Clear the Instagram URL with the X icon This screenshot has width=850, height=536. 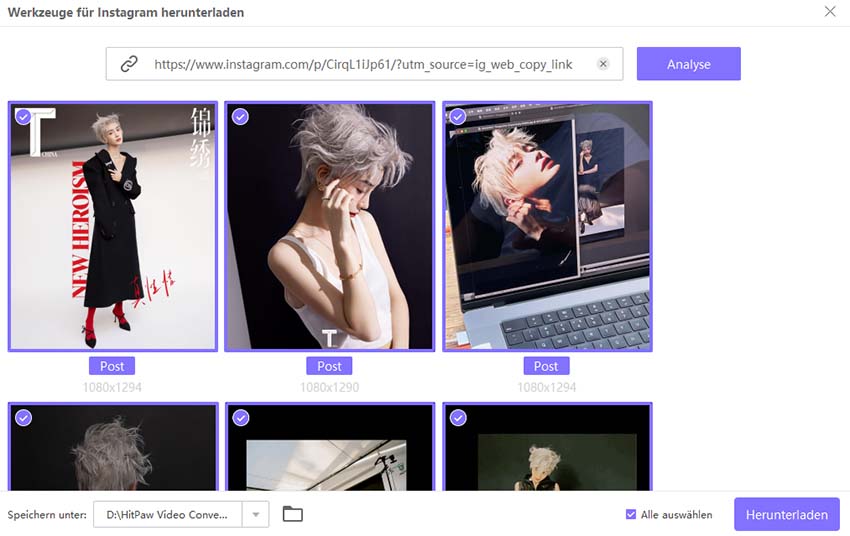click(x=603, y=64)
